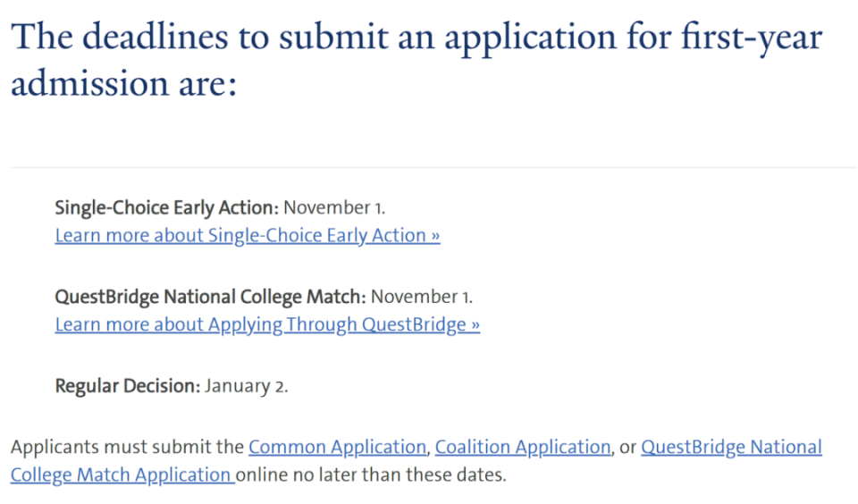Visit the Coalition Application link
Screen dimensions: 858x504
tap(522, 447)
